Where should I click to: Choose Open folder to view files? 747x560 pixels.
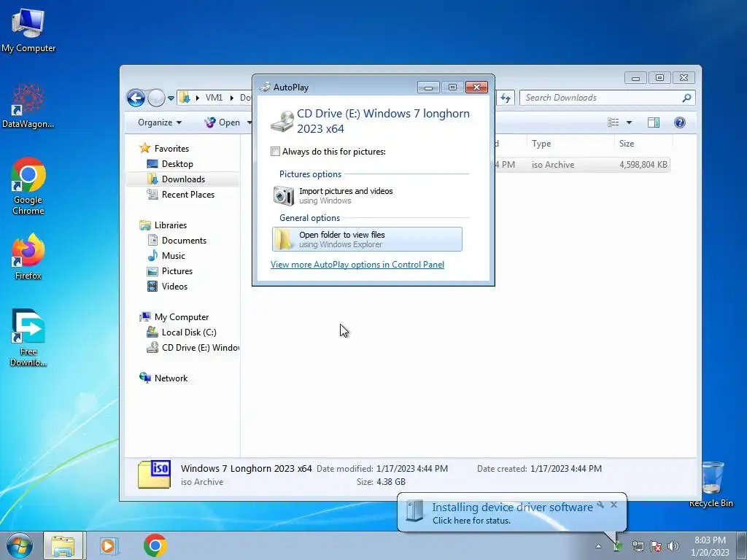click(367, 239)
